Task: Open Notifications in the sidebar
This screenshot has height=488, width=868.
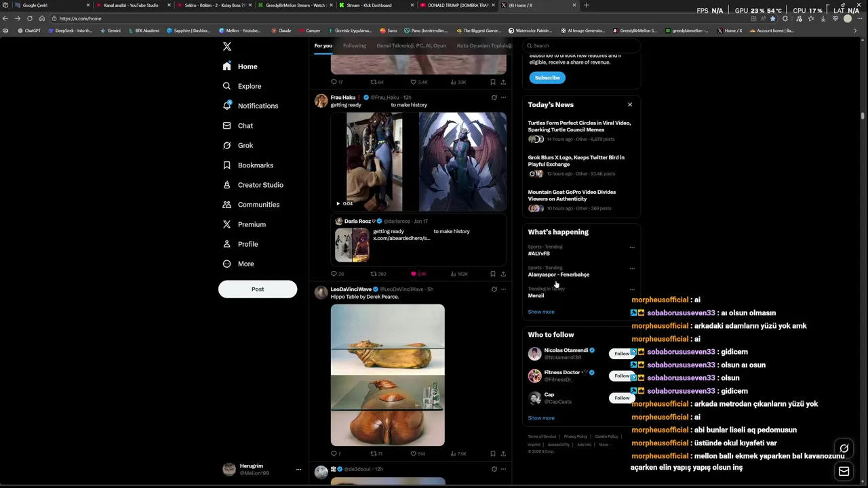Action: click(250, 106)
